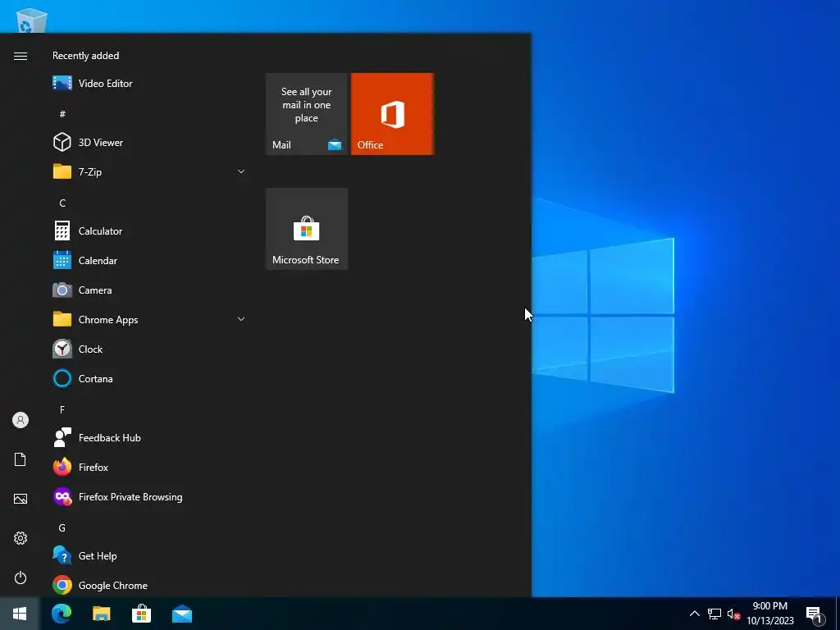Open Microsoft Edge from the taskbar
The height and width of the screenshot is (630, 840).
click(x=62, y=614)
